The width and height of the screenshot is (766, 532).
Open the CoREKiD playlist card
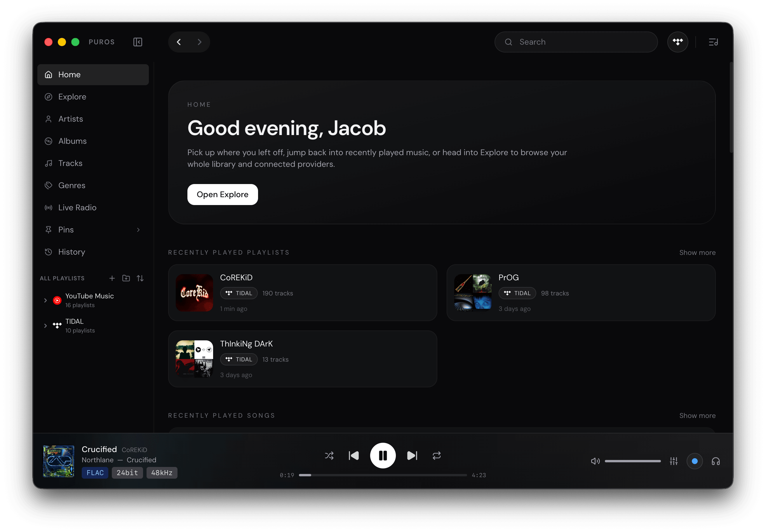pyautogui.click(x=303, y=293)
